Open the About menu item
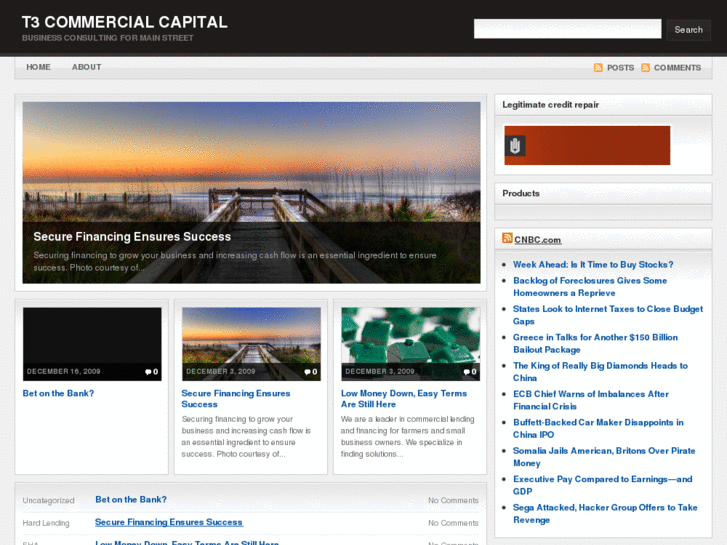 click(86, 67)
